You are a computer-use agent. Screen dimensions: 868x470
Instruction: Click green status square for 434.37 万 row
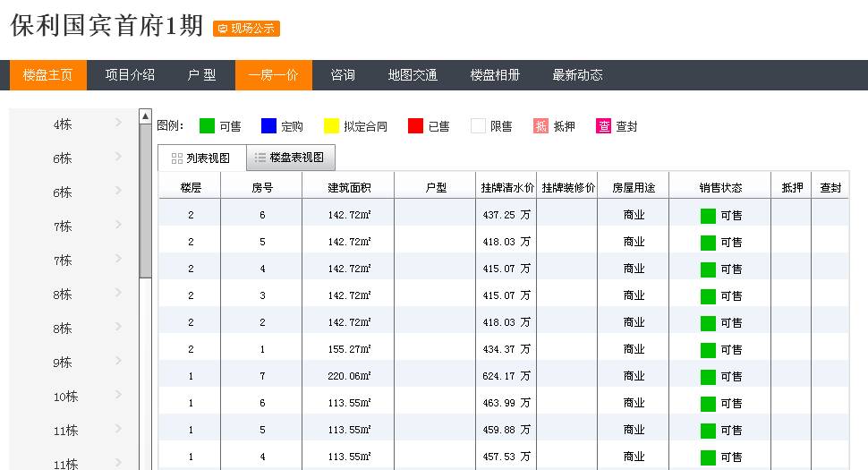click(708, 350)
